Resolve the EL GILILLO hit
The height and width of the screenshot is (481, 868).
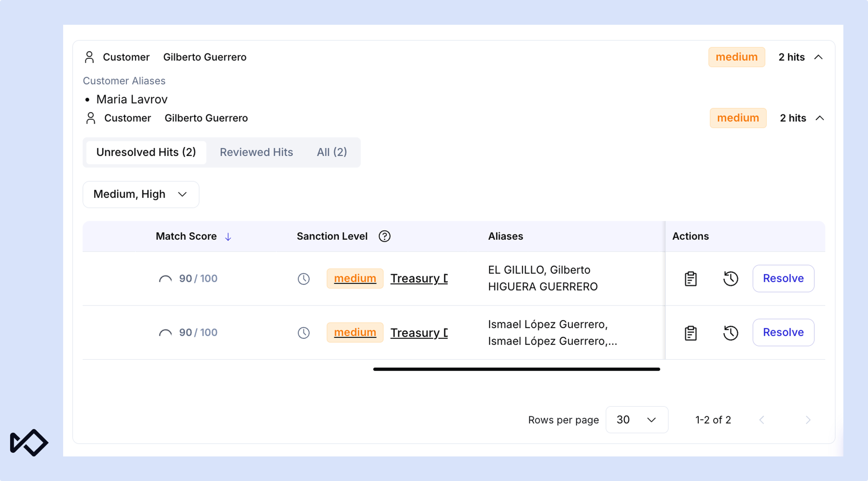[783, 278]
